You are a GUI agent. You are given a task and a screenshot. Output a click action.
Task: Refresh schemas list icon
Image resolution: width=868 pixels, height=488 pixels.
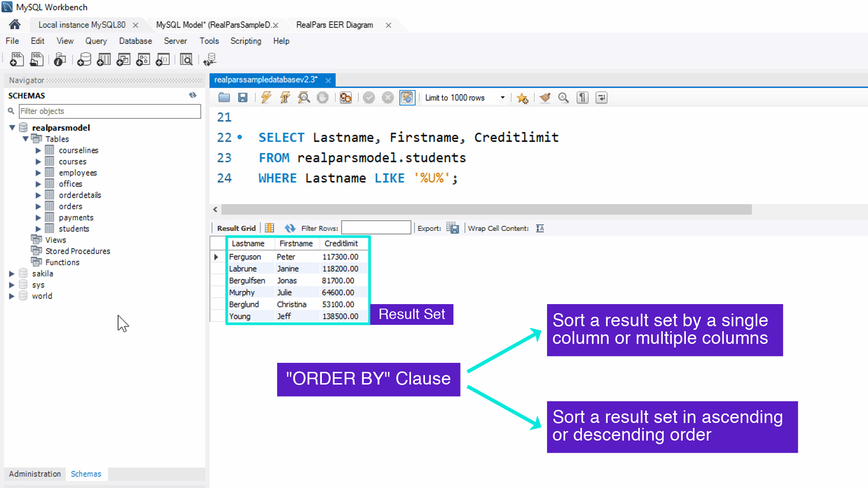193,95
